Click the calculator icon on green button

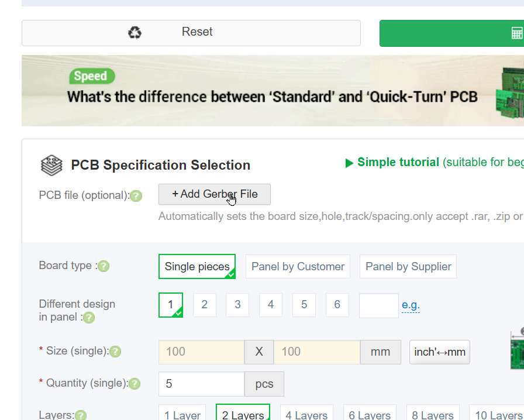[x=517, y=33]
